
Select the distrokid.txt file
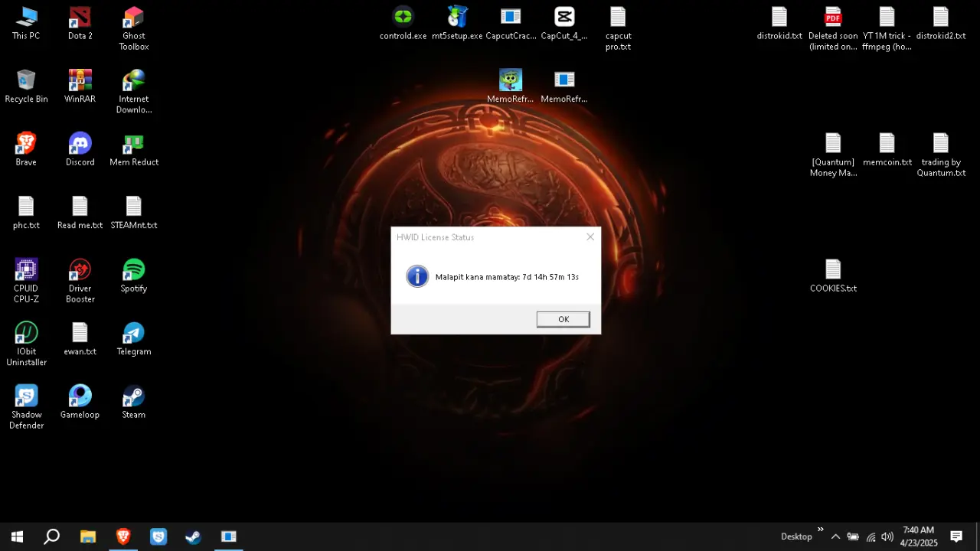(779, 24)
